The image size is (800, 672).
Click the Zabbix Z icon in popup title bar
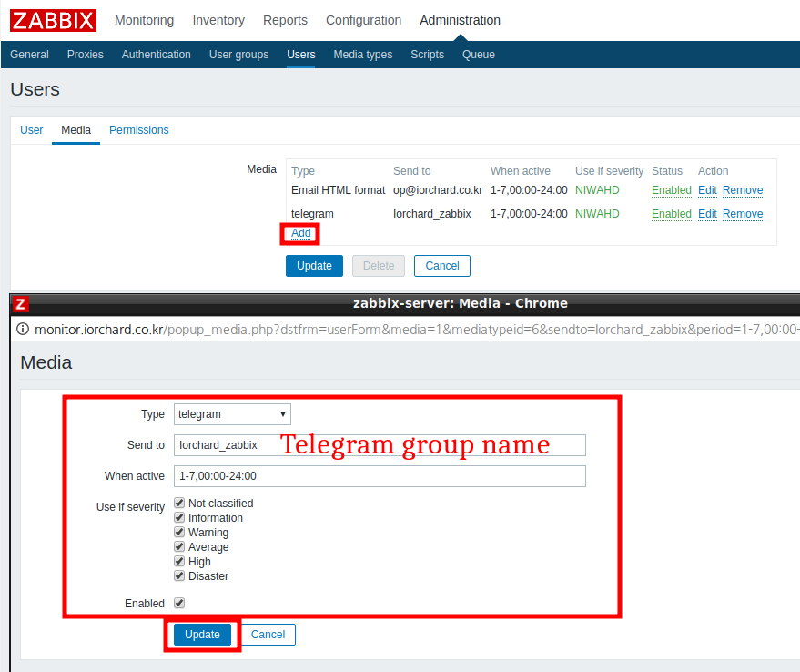[20, 304]
